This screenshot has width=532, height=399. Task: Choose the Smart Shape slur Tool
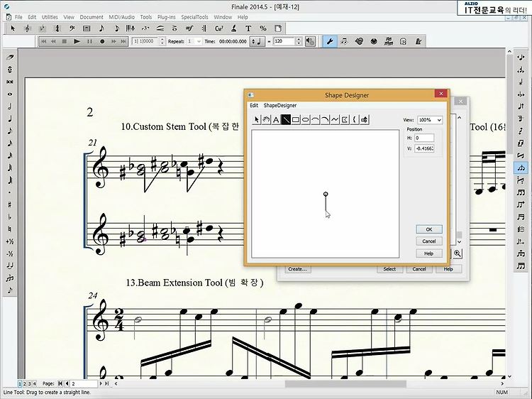click(160, 28)
